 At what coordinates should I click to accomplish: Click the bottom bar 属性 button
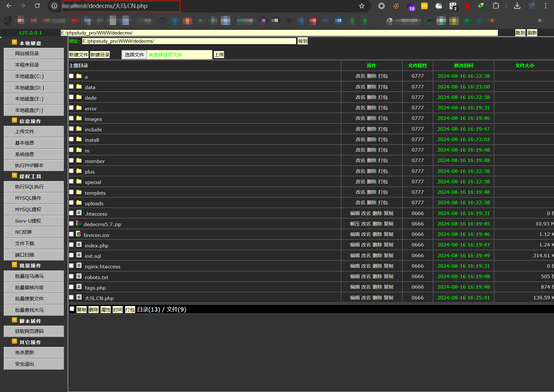[106, 310]
